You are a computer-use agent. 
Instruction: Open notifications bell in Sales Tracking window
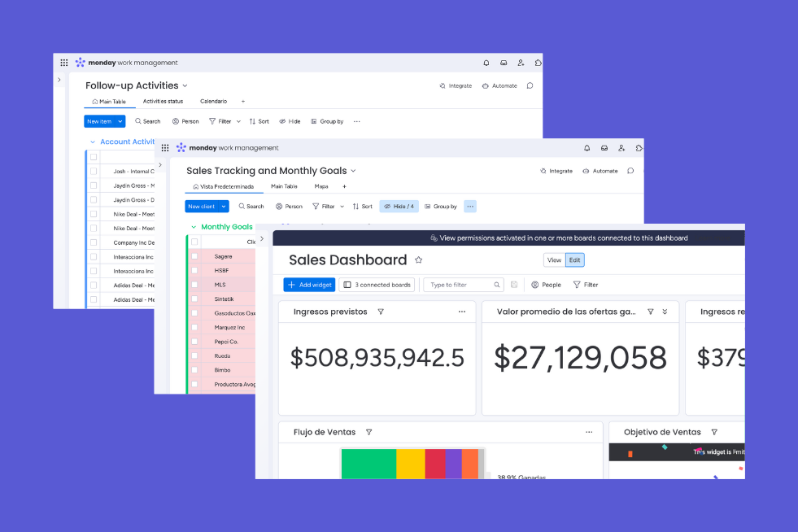[x=587, y=147]
